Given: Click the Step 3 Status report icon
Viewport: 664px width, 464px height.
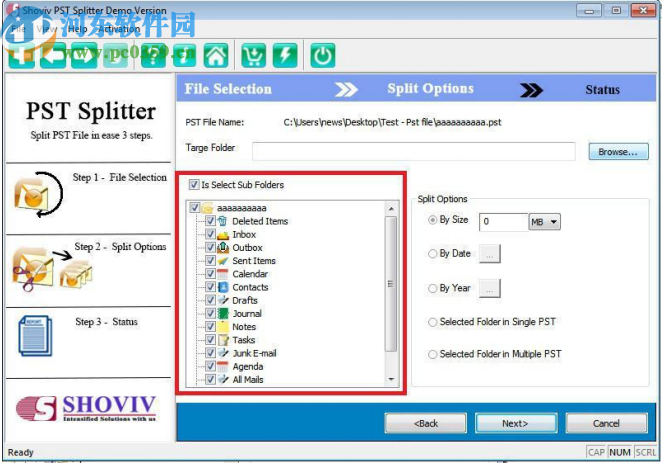Looking at the screenshot, I should tap(36, 336).
